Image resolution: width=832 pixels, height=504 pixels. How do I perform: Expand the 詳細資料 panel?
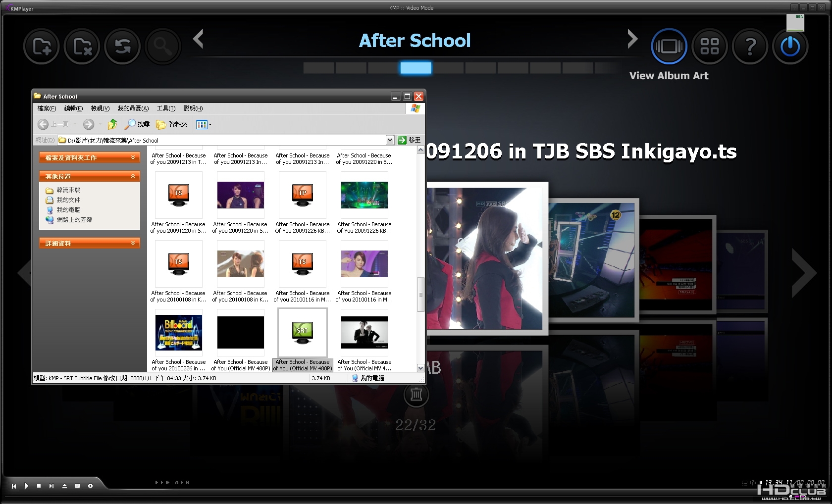pyautogui.click(x=133, y=243)
